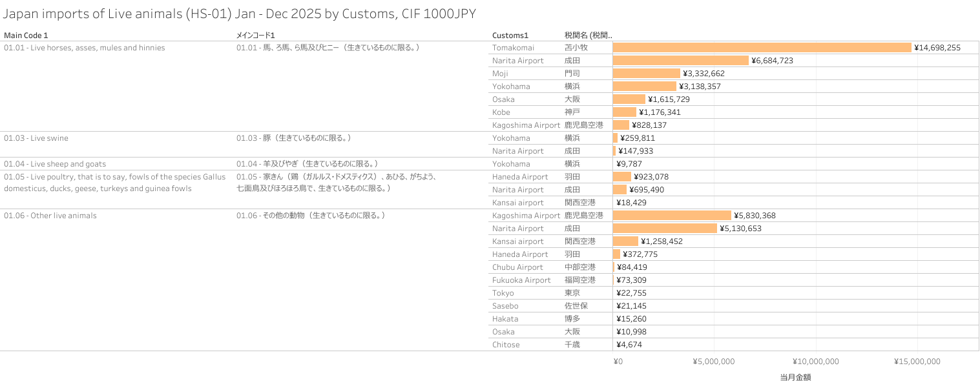This screenshot has width=980, height=388.
Task: Select the Chubu Airport row label
Action: [x=517, y=267]
